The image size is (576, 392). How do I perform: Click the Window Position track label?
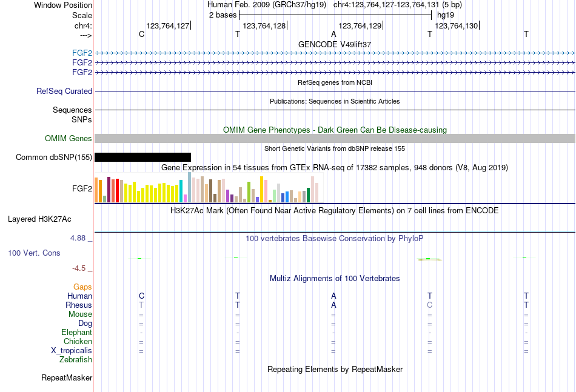tap(63, 5)
